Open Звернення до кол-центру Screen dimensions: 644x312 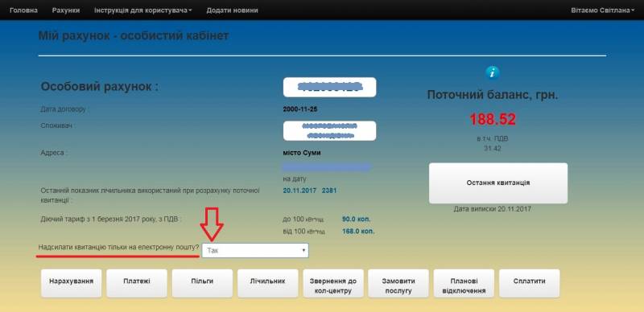pyautogui.click(x=333, y=283)
